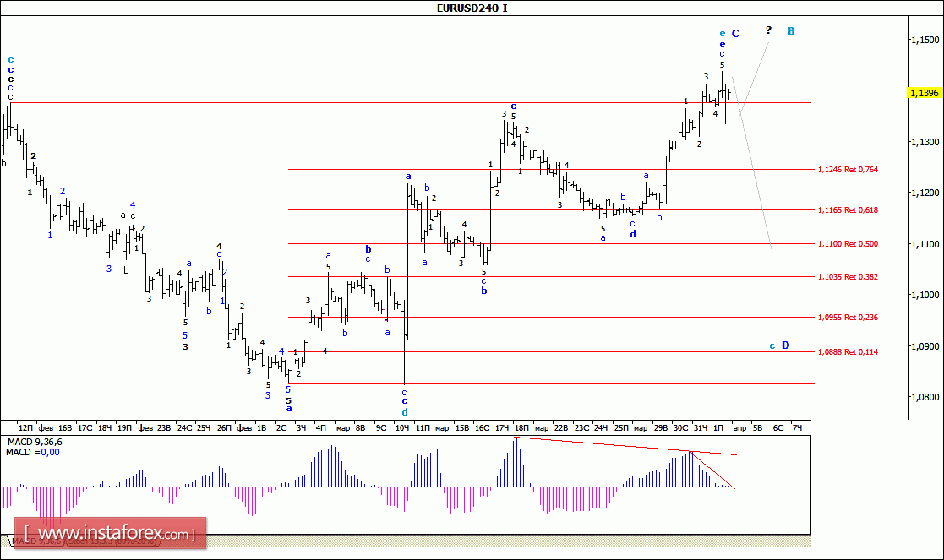Select the 1,1035 Ret 0,382 Fibonacci label
944x560 pixels.
pos(848,277)
